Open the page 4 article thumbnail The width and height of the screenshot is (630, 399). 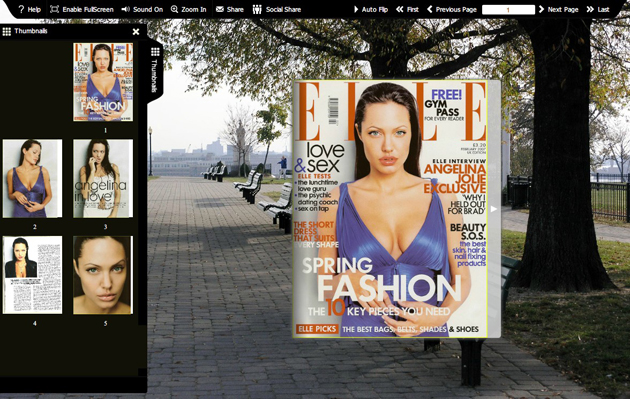pyautogui.click(x=33, y=275)
